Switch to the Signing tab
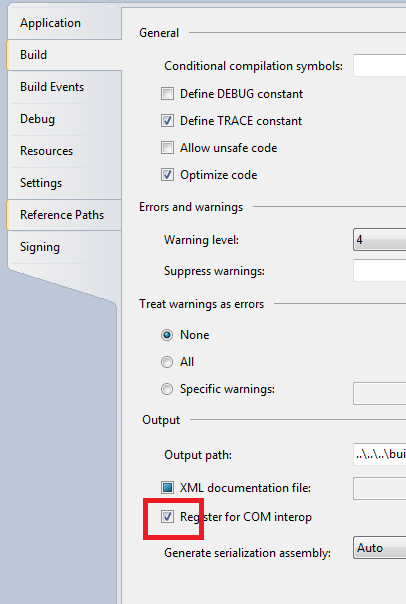Viewport: 406px width, 604px height. coord(64,247)
